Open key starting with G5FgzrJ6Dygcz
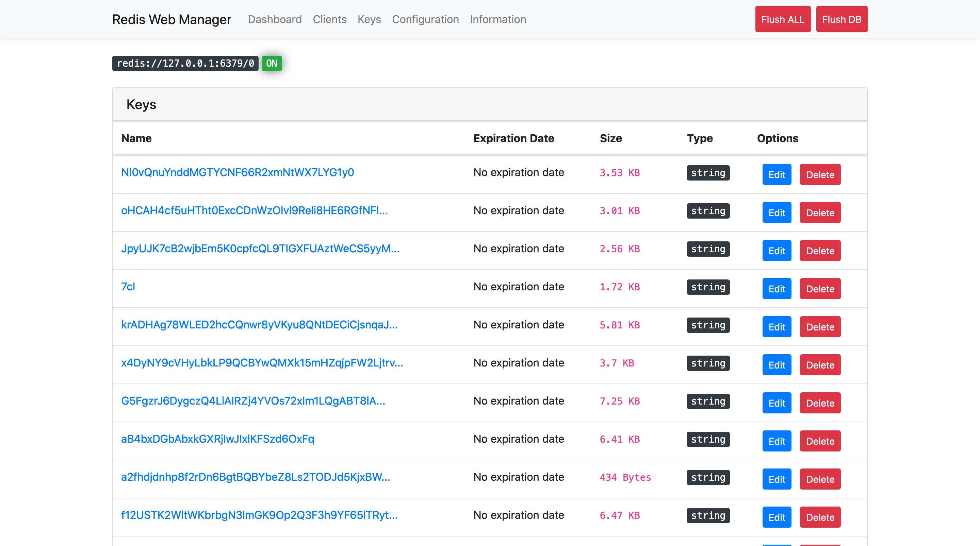Viewport: 980px width, 546px height. point(253,401)
